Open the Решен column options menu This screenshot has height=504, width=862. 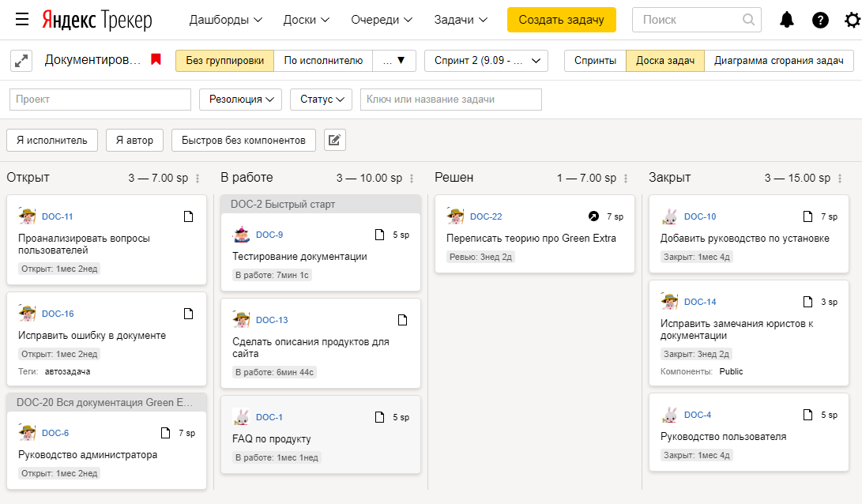point(626,178)
